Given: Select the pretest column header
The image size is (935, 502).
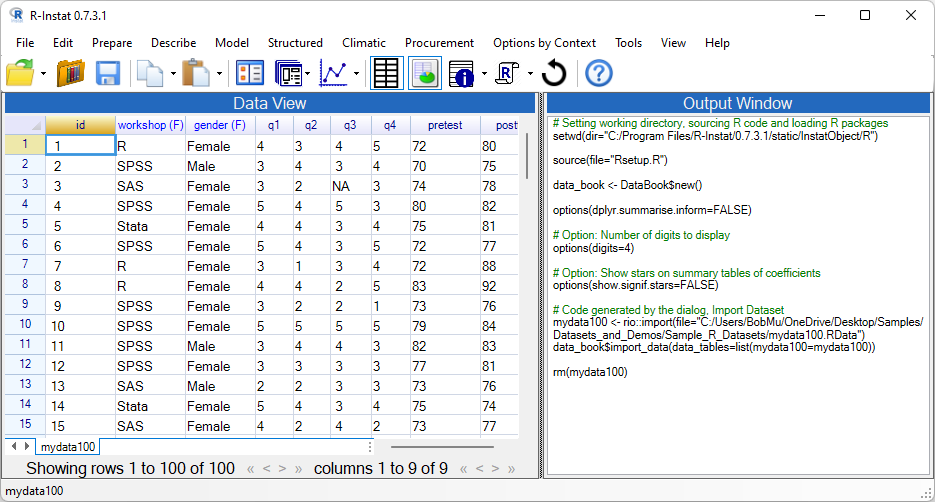Looking at the screenshot, I should point(445,125).
